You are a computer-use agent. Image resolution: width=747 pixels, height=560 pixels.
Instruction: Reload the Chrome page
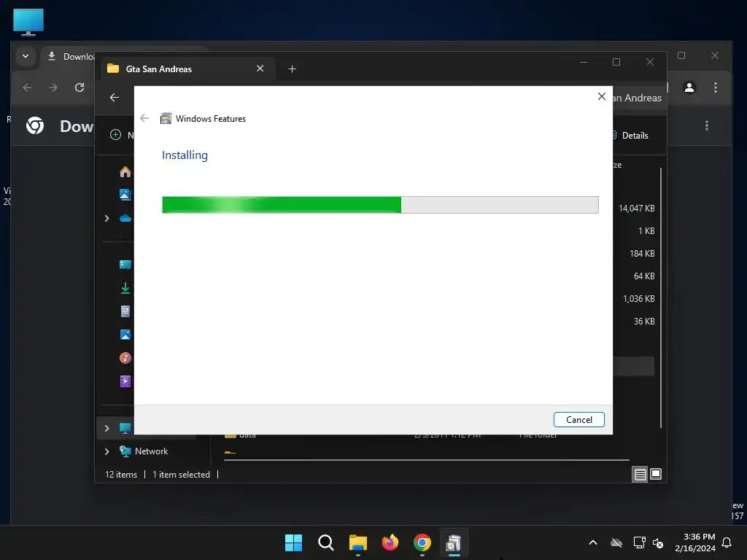tap(80, 87)
